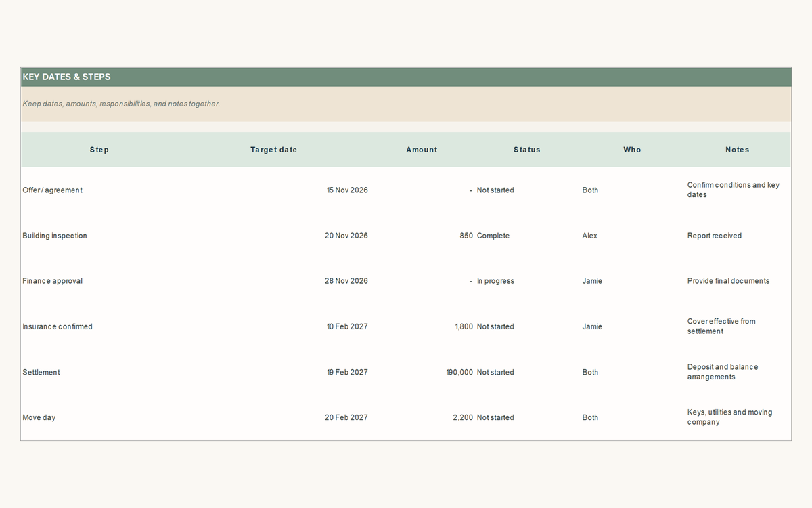Click the 15 Nov 2026 date cell
Viewport: 812px width, 508px height.
click(x=347, y=190)
